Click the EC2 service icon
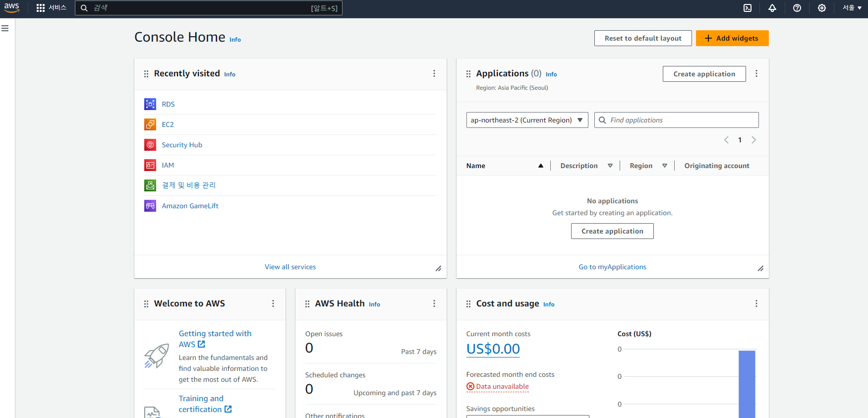The height and width of the screenshot is (418, 868). click(x=150, y=124)
